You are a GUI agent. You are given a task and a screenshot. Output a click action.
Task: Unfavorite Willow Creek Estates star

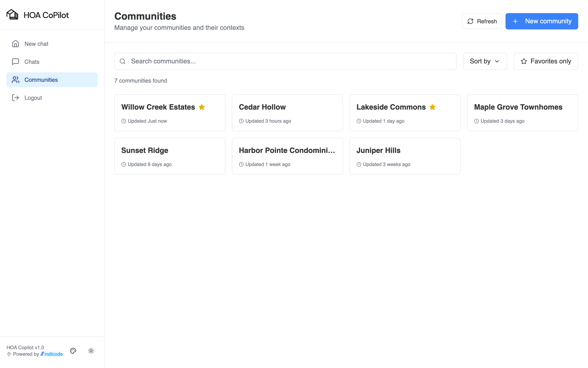tap(202, 107)
